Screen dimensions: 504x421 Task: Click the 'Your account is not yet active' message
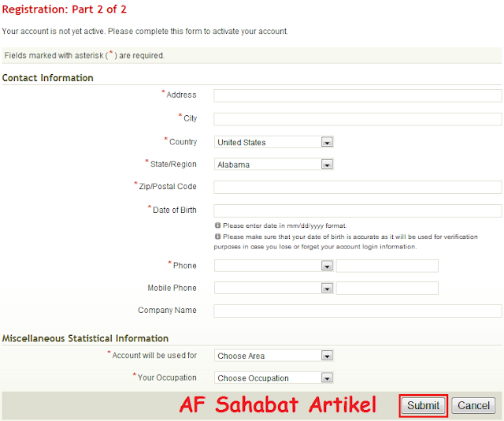(x=145, y=32)
